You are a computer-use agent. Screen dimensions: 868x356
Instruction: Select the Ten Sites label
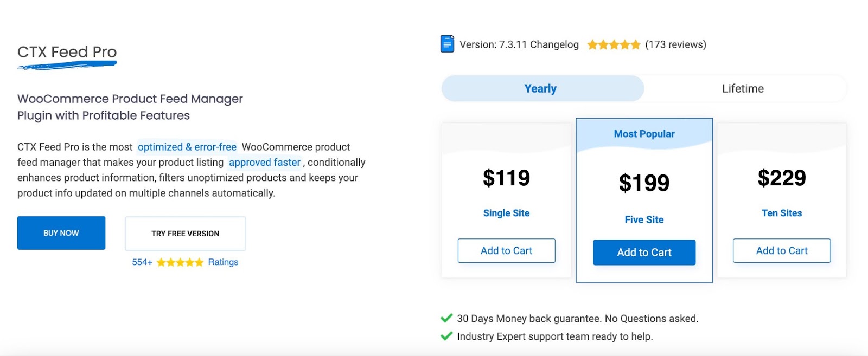[782, 213]
